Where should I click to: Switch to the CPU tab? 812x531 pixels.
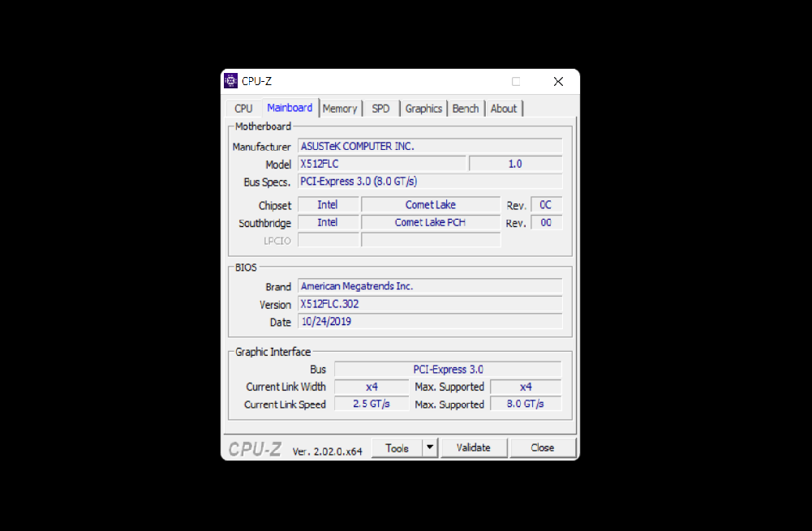click(x=243, y=109)
